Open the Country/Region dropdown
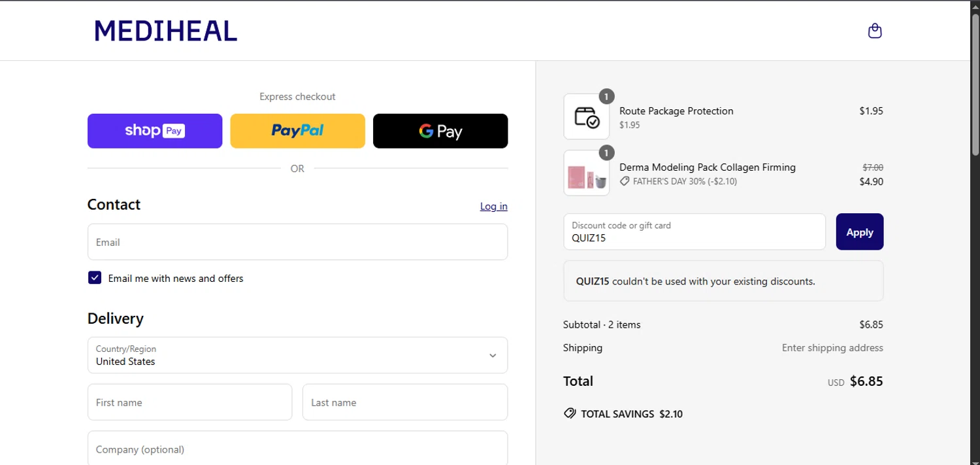This screenshot has height=465, width=980. pos(297,355)
